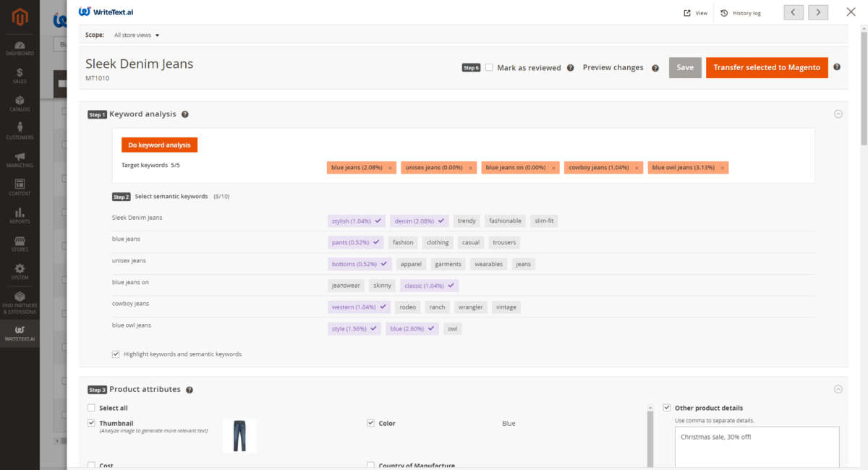The width and height of the screenshot is (868, 470).
Task: Open WriteText.ai sidebar menu item
Action: point(20,333)
